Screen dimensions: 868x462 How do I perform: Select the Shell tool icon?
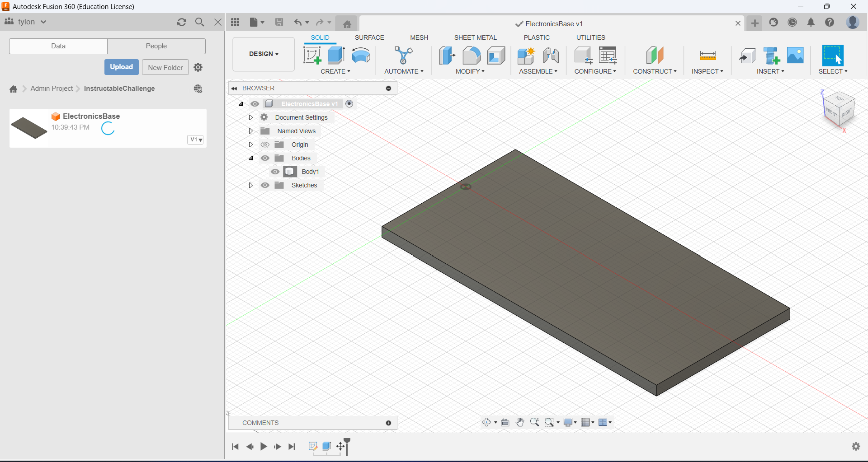coord(496,56)
